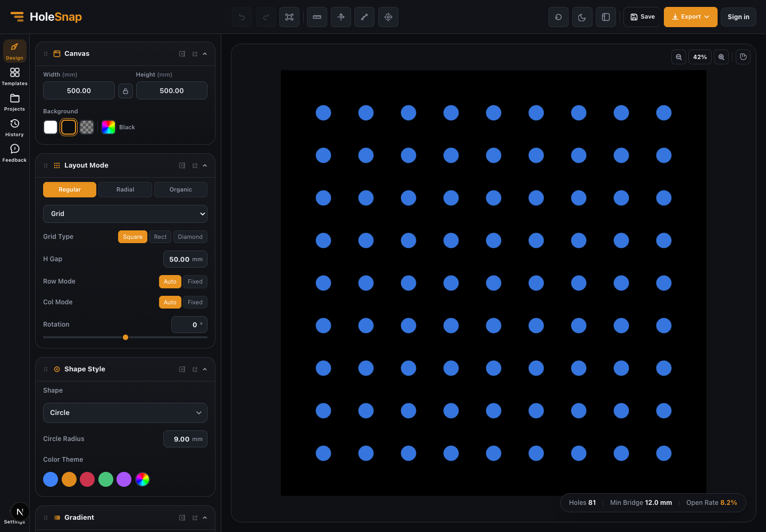Collapse the Gradient panel
The image size is (766, 532).
click(205, 518)
